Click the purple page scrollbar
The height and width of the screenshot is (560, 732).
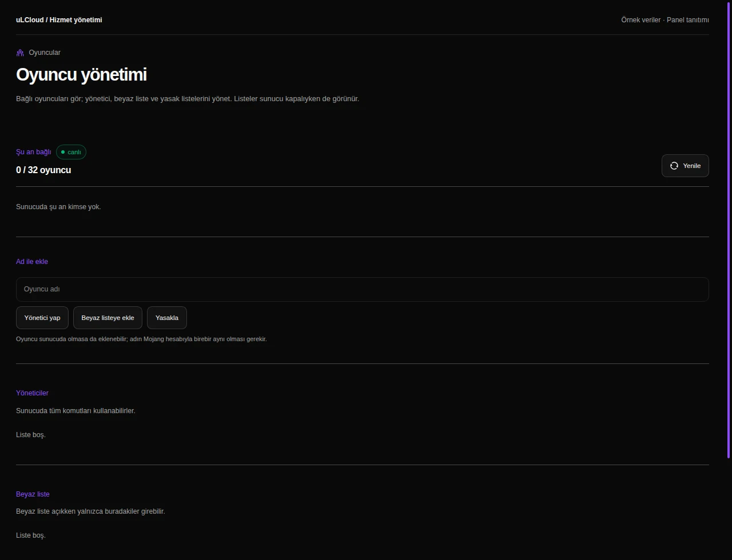(729, 229)
